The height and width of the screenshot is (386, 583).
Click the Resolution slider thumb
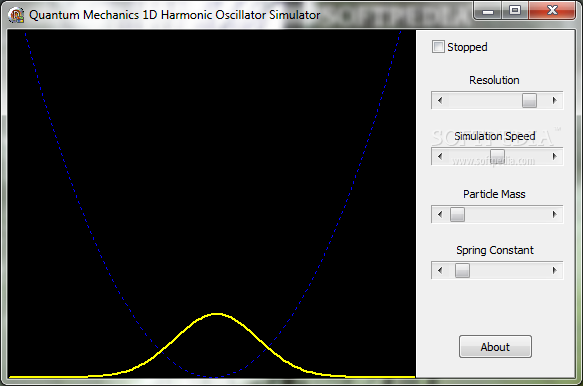point(529,100)
